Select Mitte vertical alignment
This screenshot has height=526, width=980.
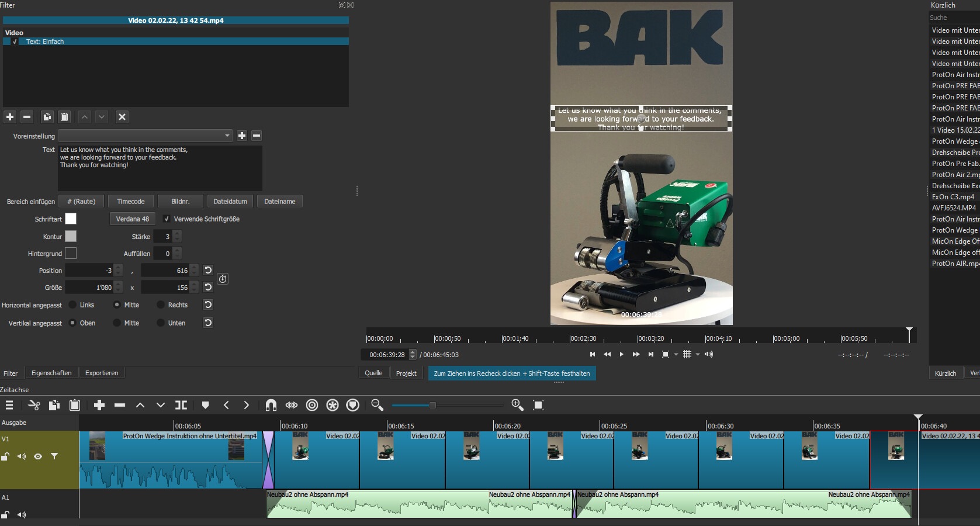click(x=117, y=323)
